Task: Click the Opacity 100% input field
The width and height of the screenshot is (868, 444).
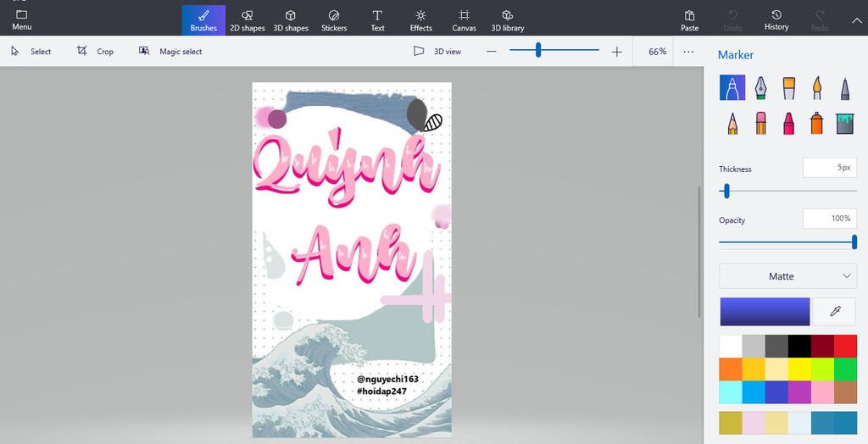Action: coord(830,218)
